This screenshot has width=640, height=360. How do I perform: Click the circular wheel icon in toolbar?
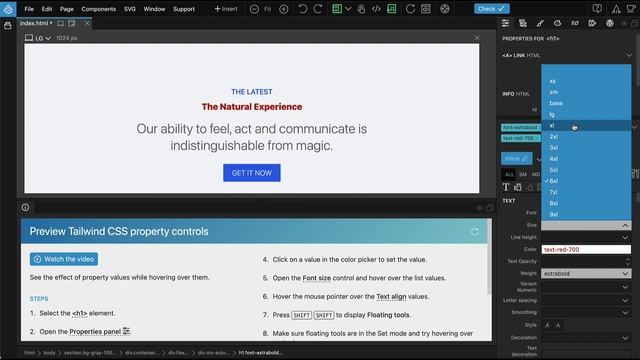pos(445,9)
